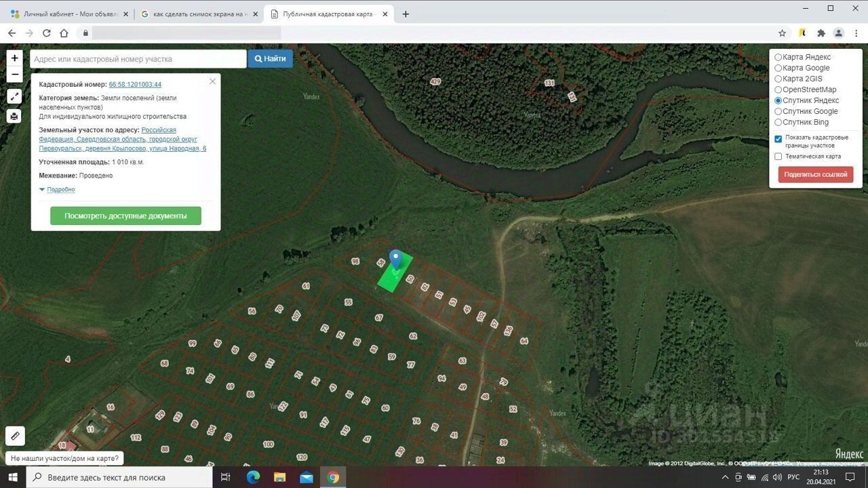The image size is (868, 488).
Task: Go forward in browser history
Action: pyautogui.click(x=29, y=33)
